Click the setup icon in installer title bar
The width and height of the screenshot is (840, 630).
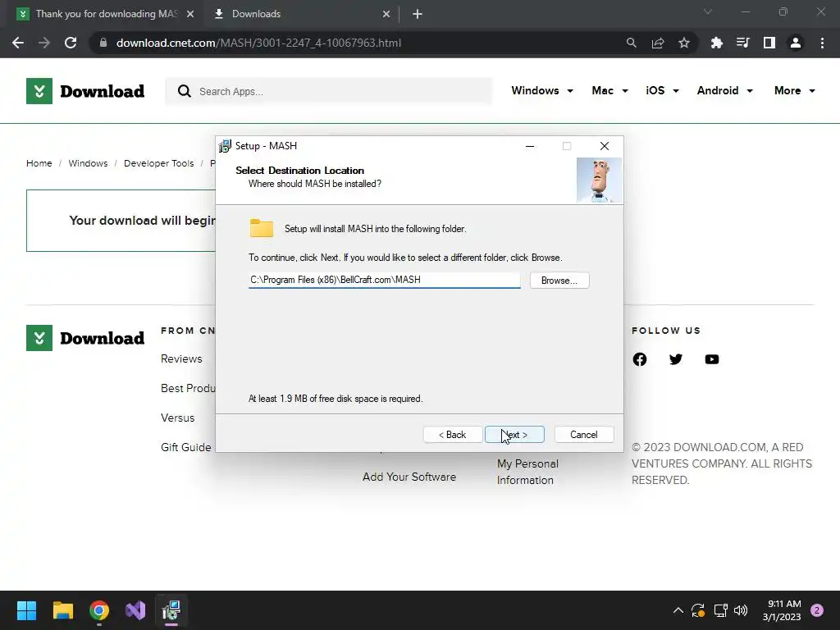tap(225, 146)
